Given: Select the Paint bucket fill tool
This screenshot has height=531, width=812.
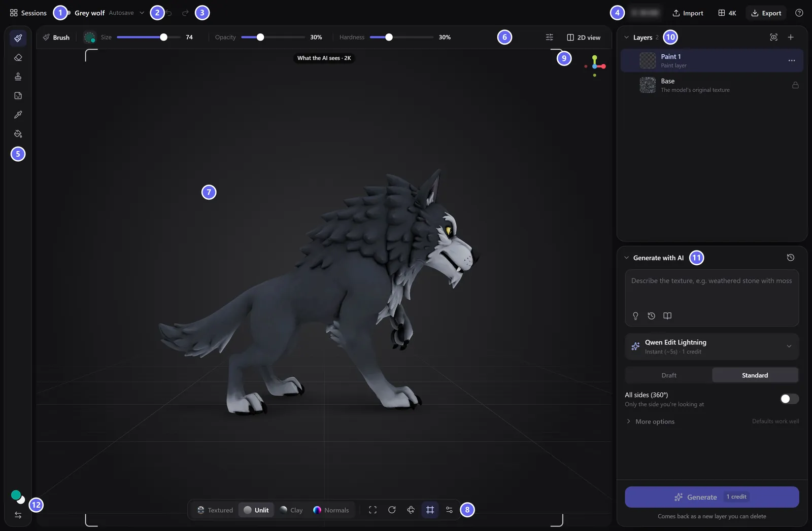Looking at the screenshot, I should tap(18, 134).
